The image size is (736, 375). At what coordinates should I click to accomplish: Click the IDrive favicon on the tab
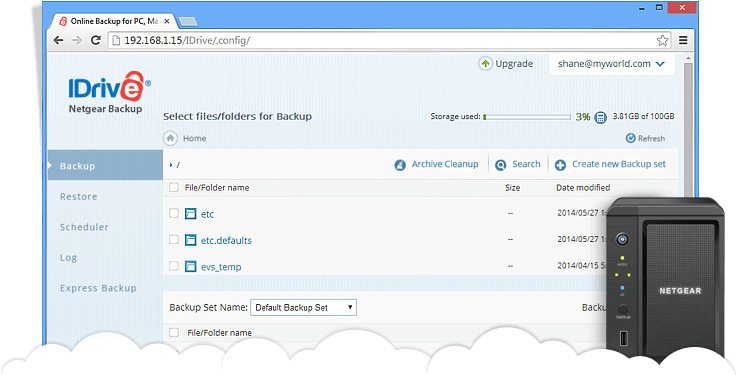(63, 21)
